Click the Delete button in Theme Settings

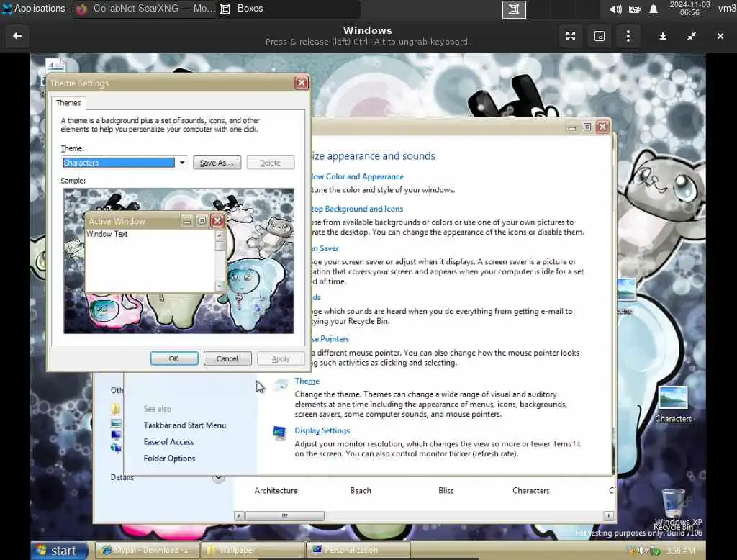click(x=271, y=163)
